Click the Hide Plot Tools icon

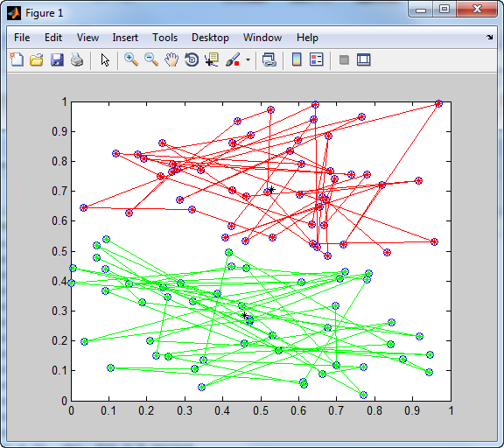pos(344,59)
